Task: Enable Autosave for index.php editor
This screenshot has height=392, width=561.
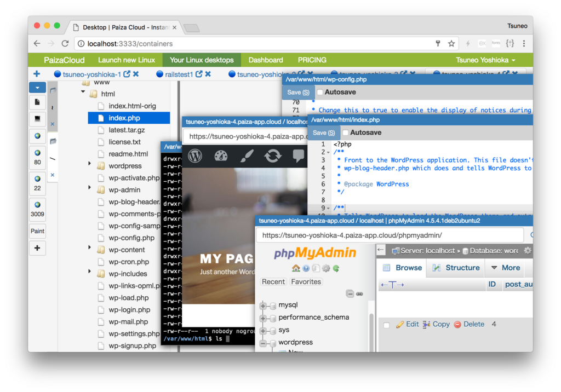Action: click(345, 132)
